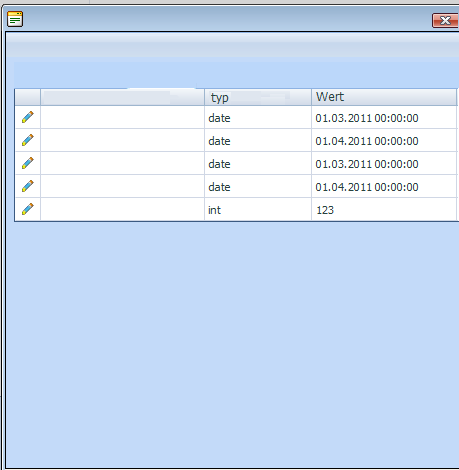Click the edit pencil in the int row
Image resolution: width=459 pixels, height=470 pixels.
[28, 209]
